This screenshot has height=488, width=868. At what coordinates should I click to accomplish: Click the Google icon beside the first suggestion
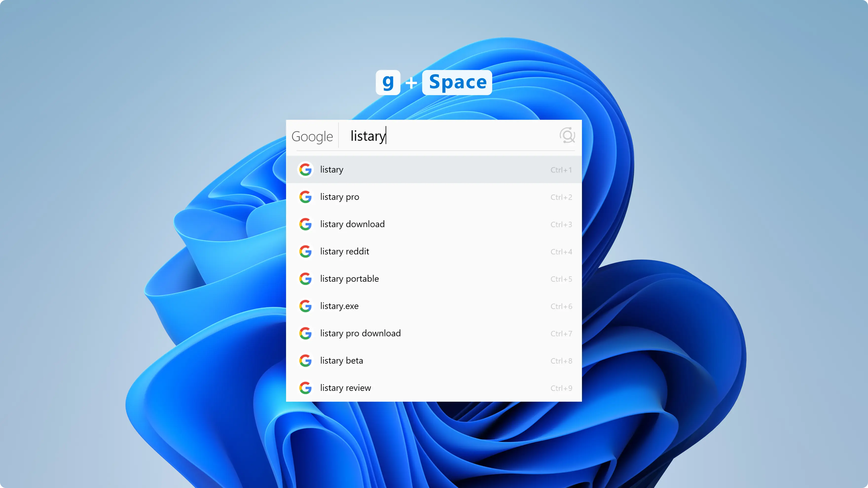[x=305, y=169]
